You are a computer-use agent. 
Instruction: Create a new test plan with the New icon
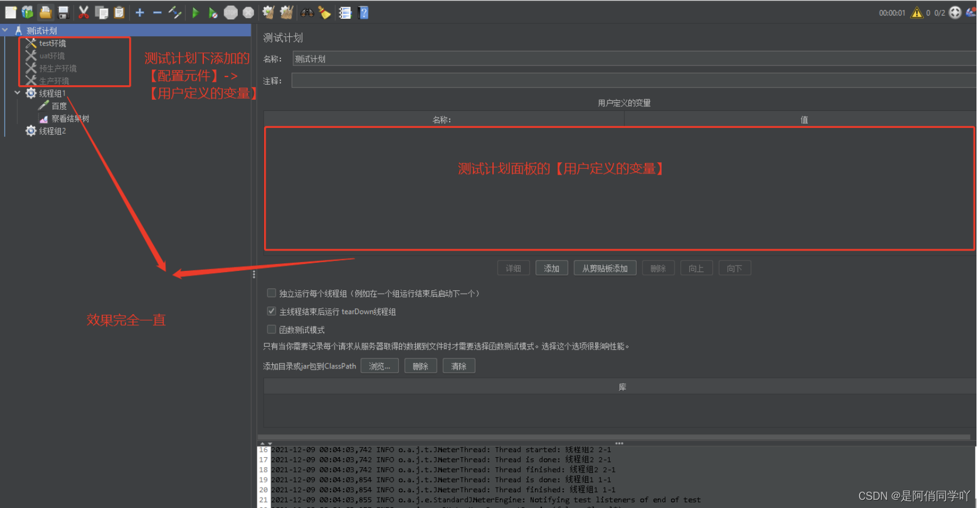click(11, 12)
